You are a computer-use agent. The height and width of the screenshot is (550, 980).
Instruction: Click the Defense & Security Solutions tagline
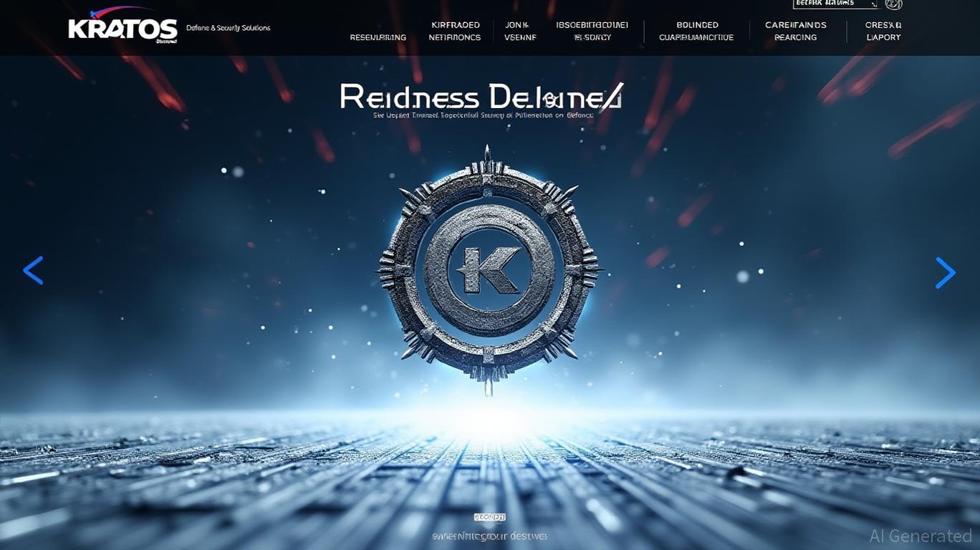(x=228, y=28)
